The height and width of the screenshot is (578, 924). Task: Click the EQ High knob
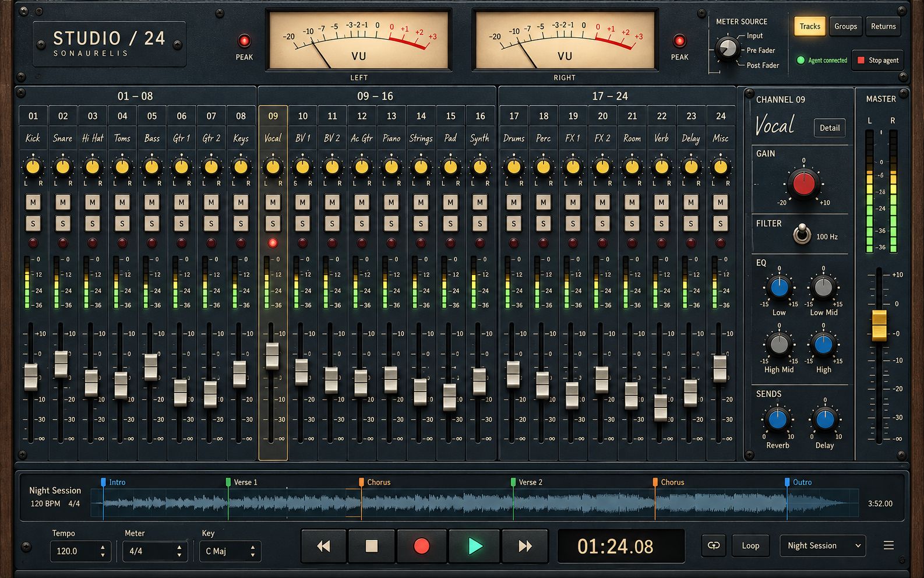[x=823, y=344]
